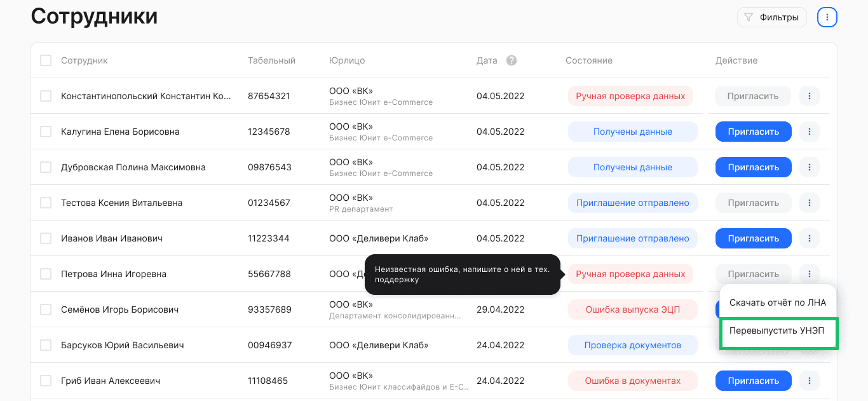
Task: Click Пригласить for Иванов Иван Иванович
Action: coord(754,238)
